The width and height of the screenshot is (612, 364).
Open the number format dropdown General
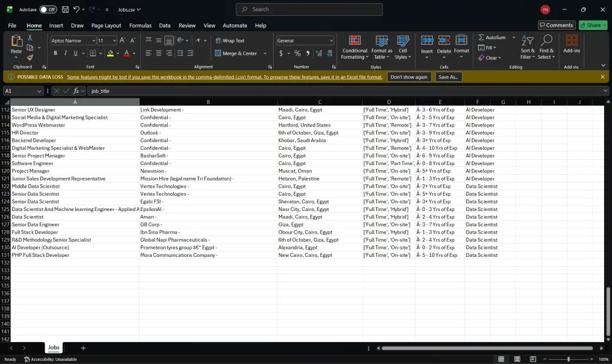331,40
